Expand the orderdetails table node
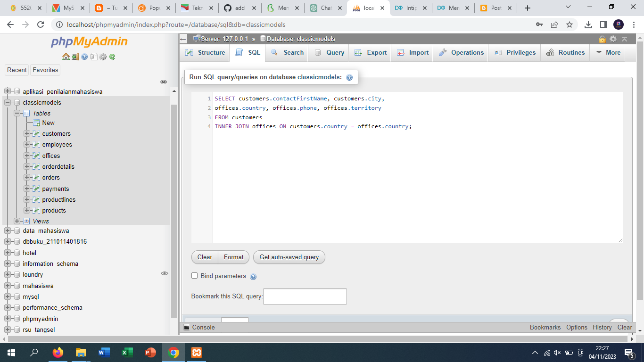 [x=27, y=167]
